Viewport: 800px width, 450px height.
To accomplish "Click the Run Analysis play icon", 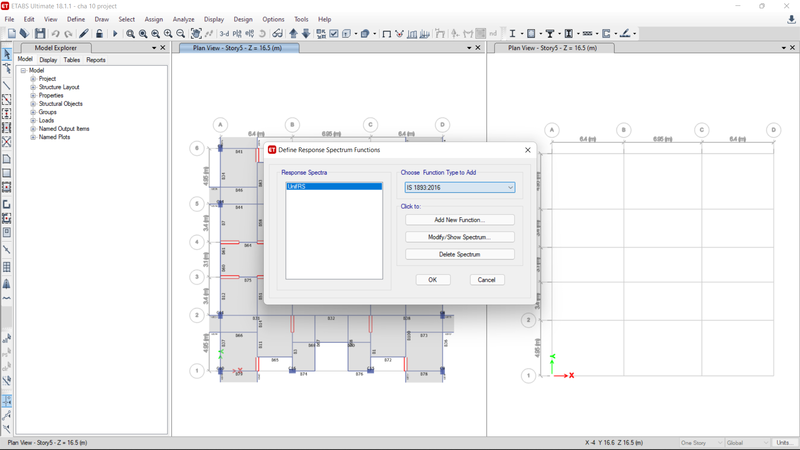I will 115,34.
